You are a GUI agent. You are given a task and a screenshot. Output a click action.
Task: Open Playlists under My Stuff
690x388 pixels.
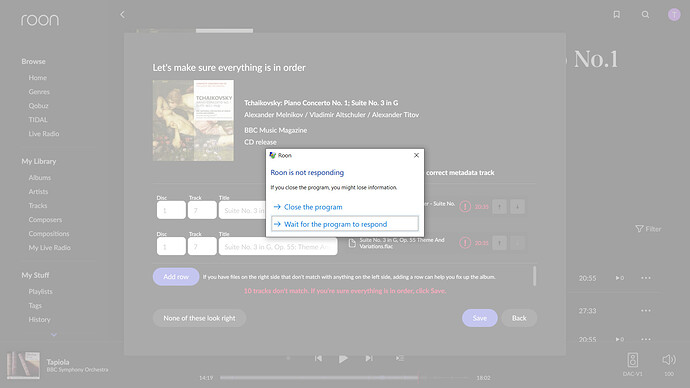pos(40,291)
